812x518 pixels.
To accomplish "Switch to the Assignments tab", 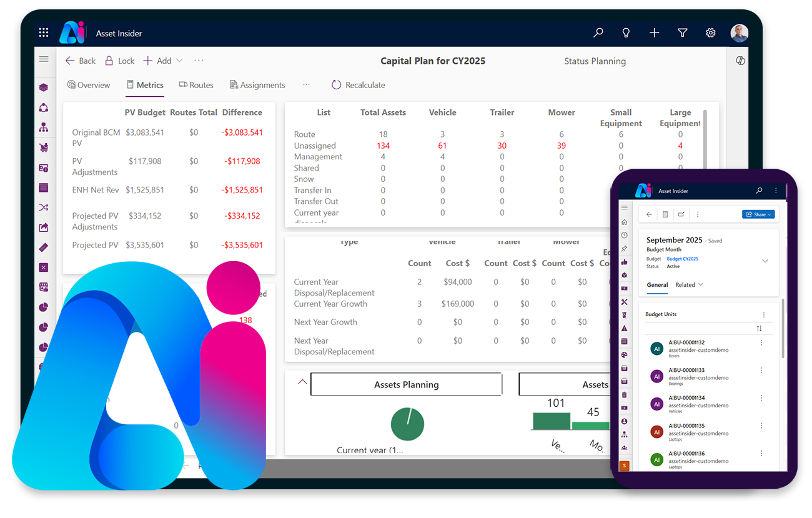I will pos(257,85).
